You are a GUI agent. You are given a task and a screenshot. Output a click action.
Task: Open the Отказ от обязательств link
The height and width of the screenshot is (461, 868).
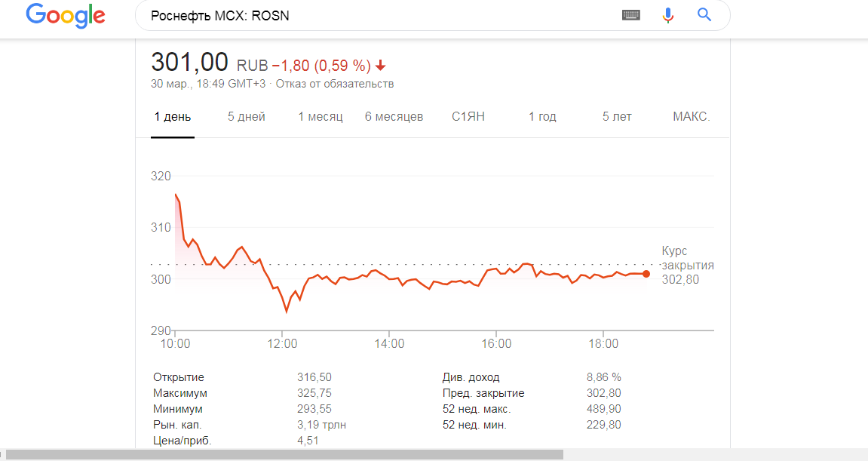(x=335, y=84)
